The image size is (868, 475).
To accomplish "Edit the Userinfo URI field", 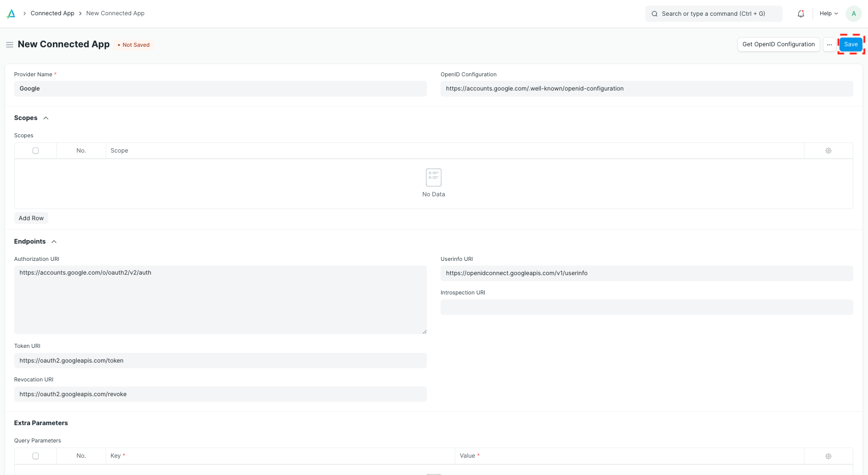I will [646, 273].
